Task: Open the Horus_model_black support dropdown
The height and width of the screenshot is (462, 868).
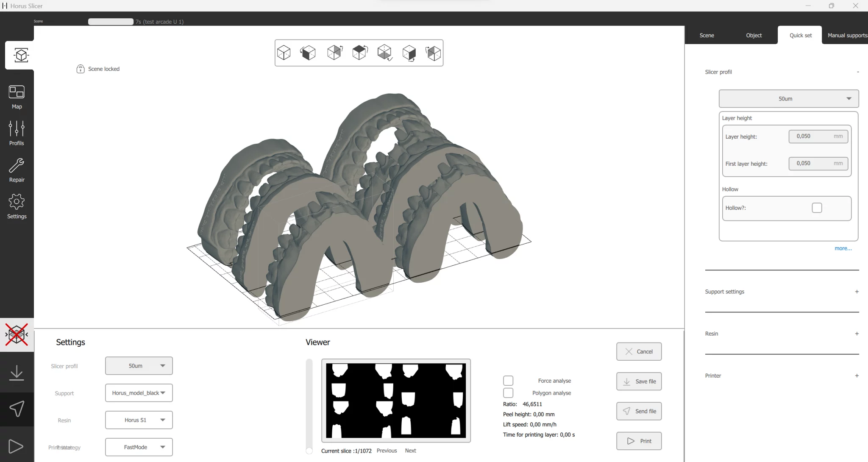Action: [x=139, y=393]
